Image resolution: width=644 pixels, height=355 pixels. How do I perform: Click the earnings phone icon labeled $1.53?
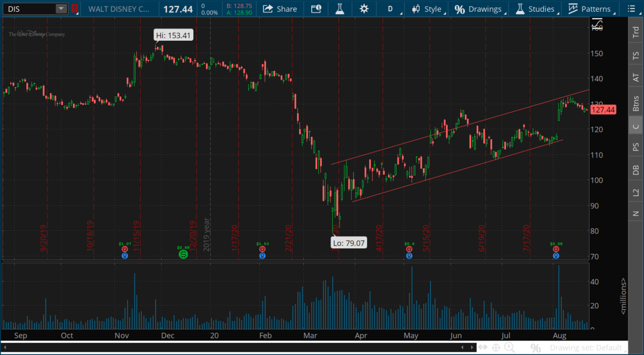pos(262,249)
